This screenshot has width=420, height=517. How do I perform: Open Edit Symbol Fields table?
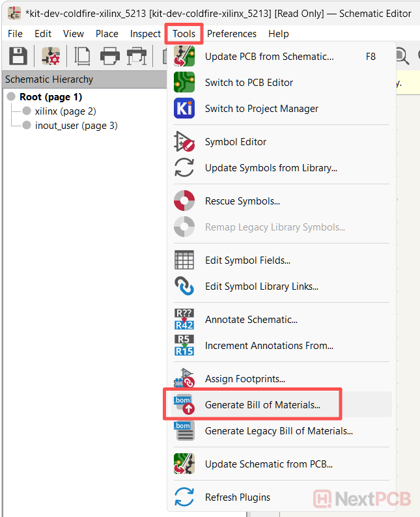(247, 260)
